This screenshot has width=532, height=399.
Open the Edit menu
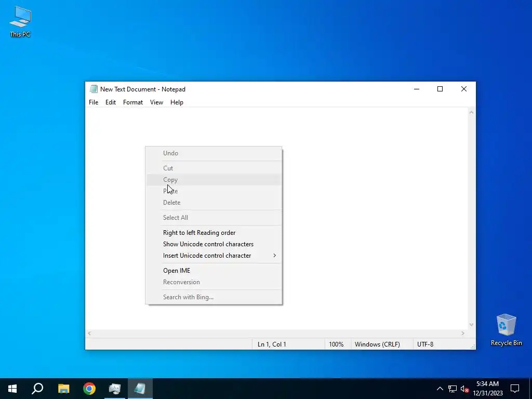111,102
